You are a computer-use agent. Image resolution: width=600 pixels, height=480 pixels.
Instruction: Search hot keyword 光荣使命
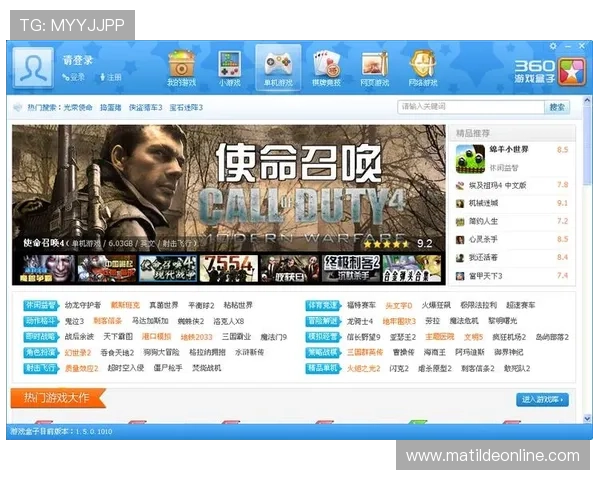click(78, 108)
